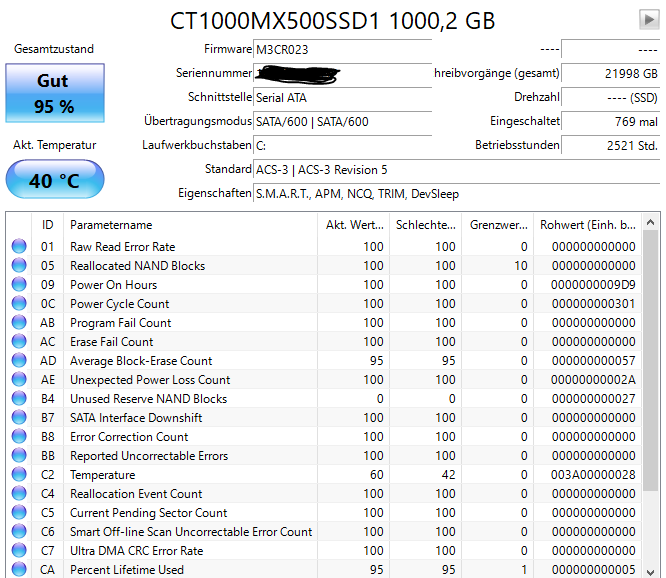Click the ID cell C2
This screenshot has width=666, height=578.
(x=48, y=475)
